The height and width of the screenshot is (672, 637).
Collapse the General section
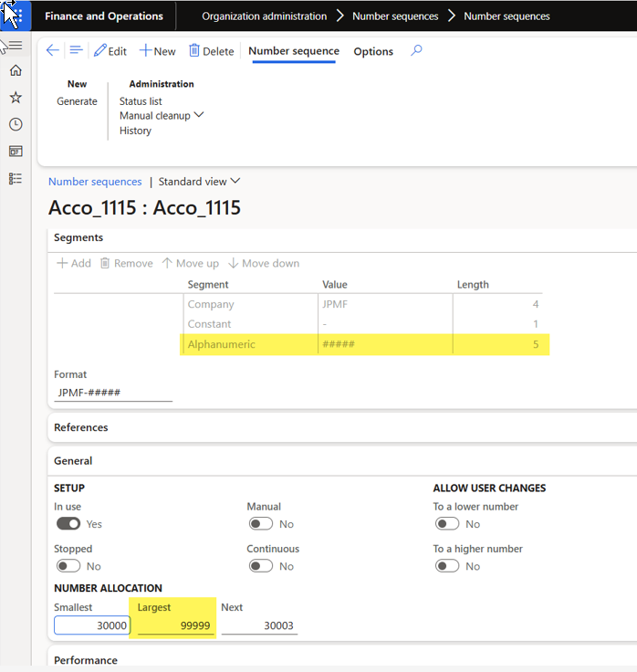tap(73, 461)
